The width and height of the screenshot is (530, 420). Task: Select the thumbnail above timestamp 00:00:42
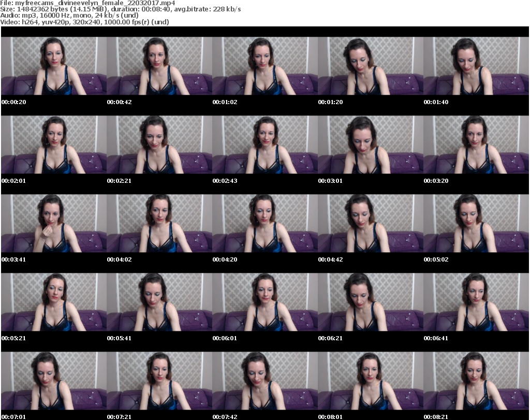[x=159, y=66]
